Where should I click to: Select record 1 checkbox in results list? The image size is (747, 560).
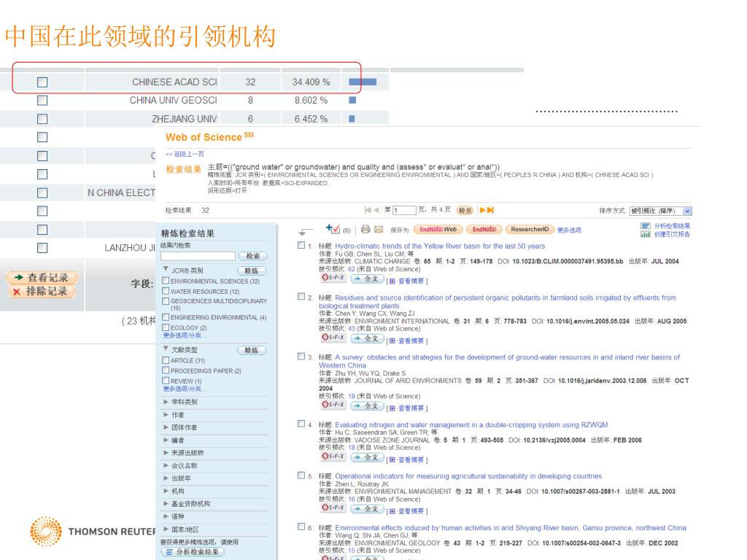[301, 245]
